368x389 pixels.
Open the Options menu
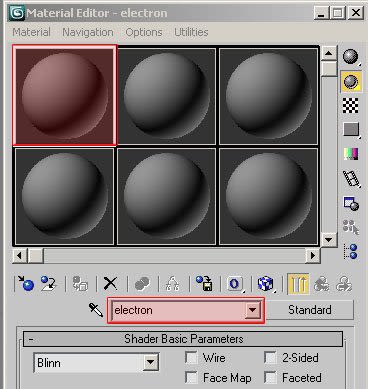point(144,32)
